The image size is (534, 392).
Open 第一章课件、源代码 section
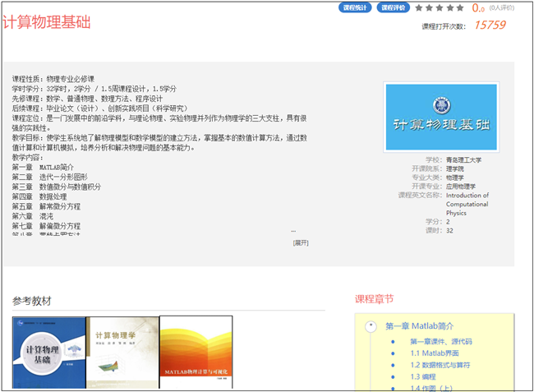440,341
